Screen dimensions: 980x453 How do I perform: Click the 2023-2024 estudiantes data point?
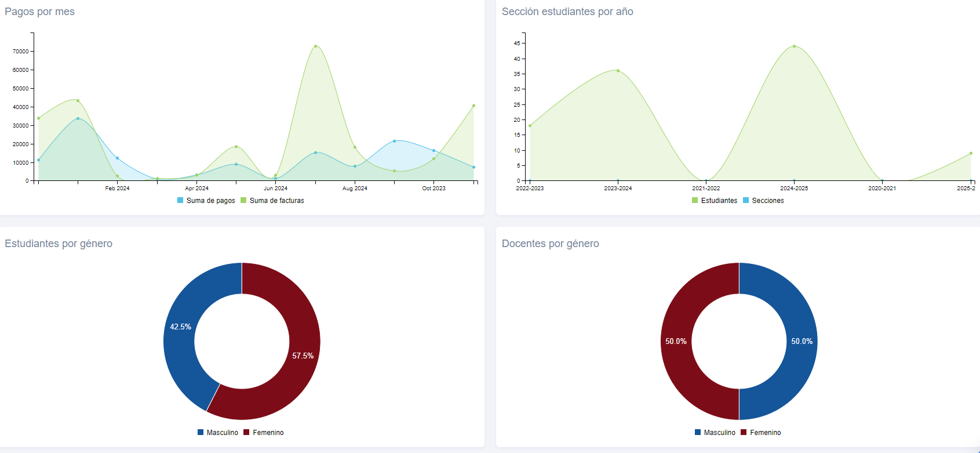618,71
